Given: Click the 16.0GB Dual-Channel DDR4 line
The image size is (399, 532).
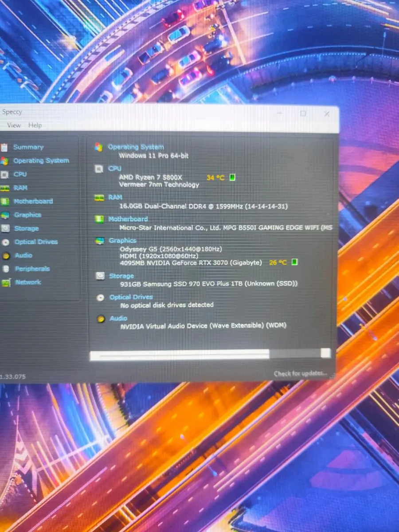Looking at the screenshot, I should [204, 206].
